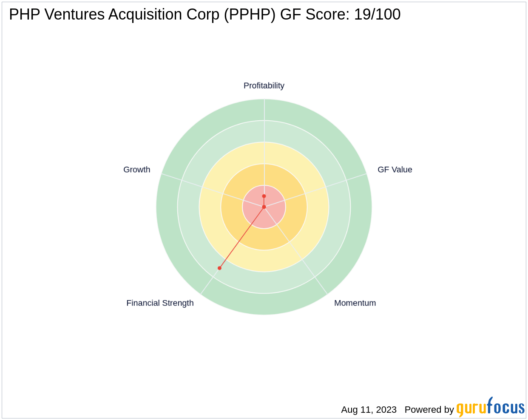The image size is (528, 420).
Task: Select the GF Value axis label
Action: tap(395, 170)
